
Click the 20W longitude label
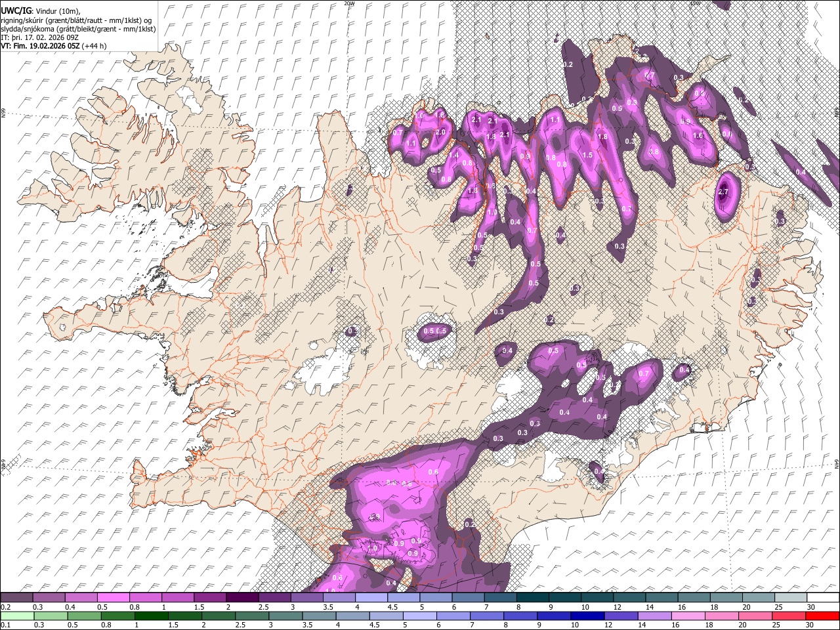(x=349, y=3)
